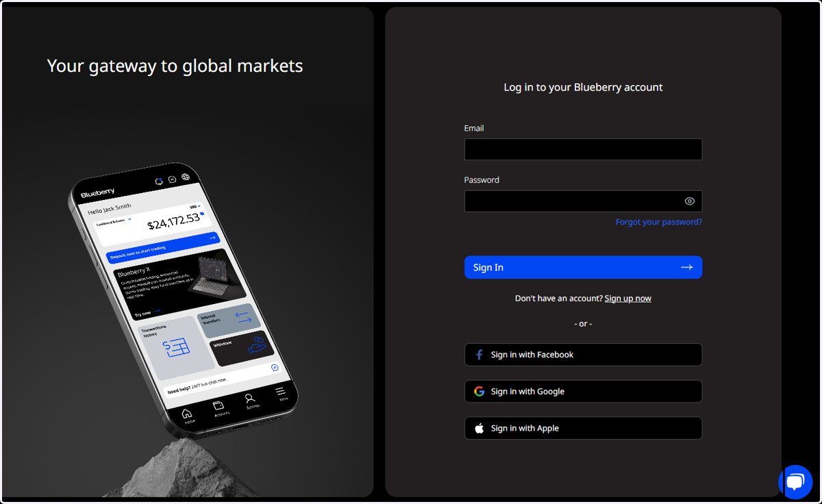
Task: Click the Apple logo icon
Action: [x=480, y=428]
